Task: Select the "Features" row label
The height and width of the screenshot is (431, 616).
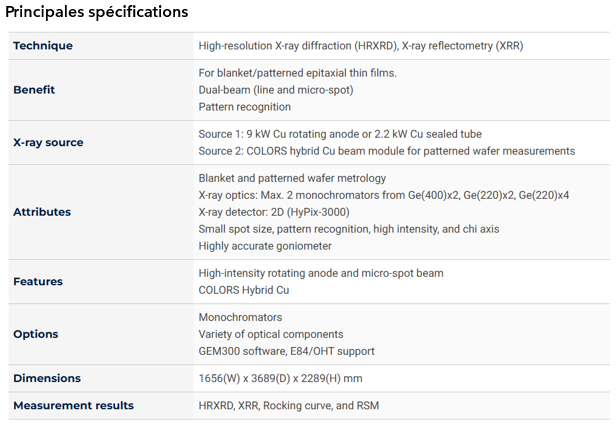Action: pos(38,282)
